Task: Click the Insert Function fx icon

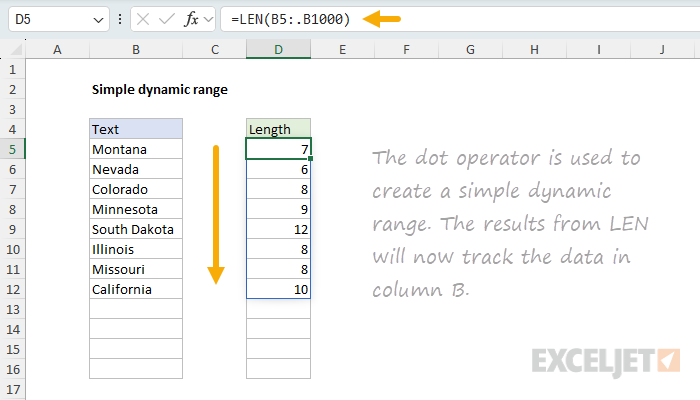Action: tap(191, 19)
